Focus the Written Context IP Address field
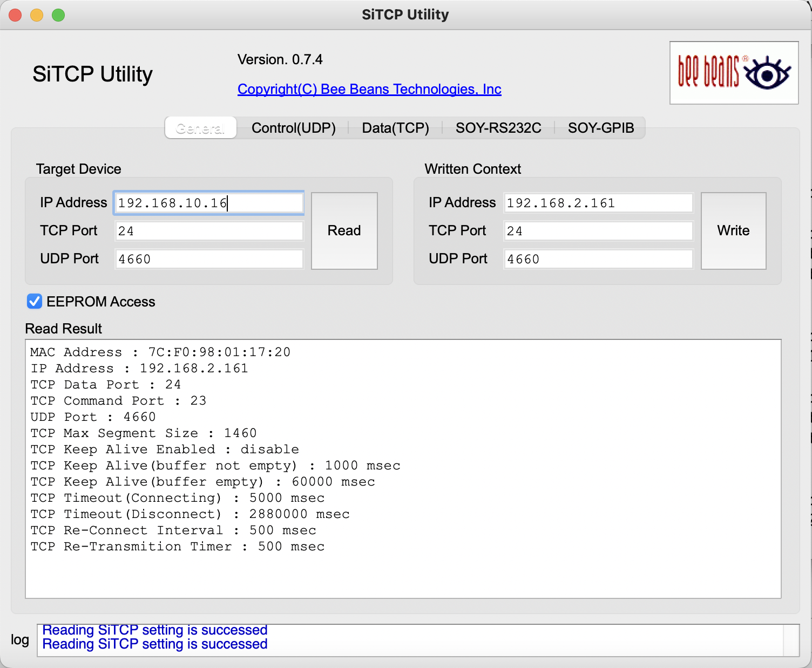812x668 pixels. (598, 203)
